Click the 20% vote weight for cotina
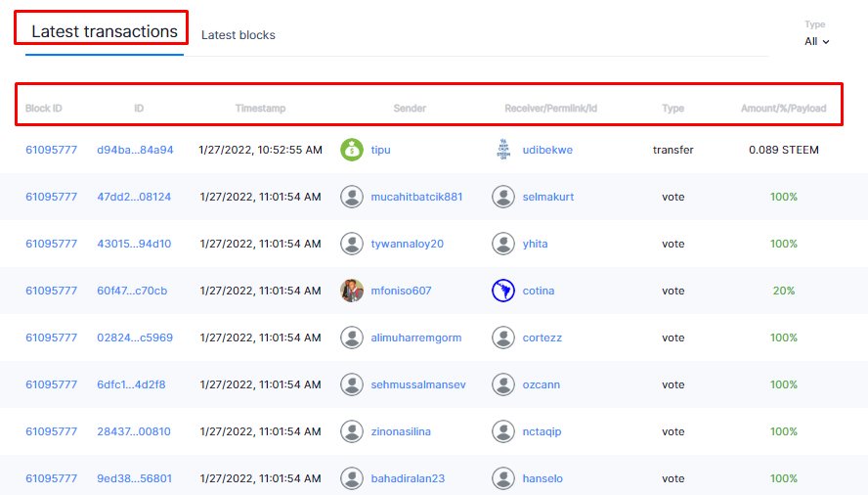Screen dimensions: 868x495 [783, 291]
